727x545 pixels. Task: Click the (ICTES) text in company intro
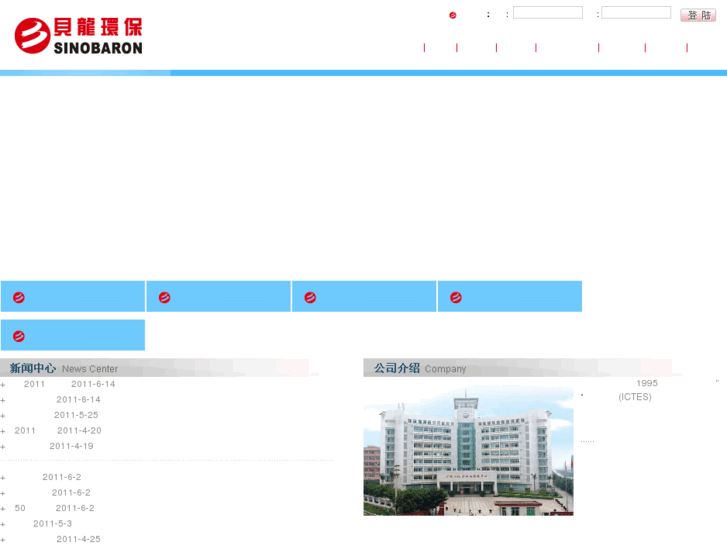pos(635,397)
